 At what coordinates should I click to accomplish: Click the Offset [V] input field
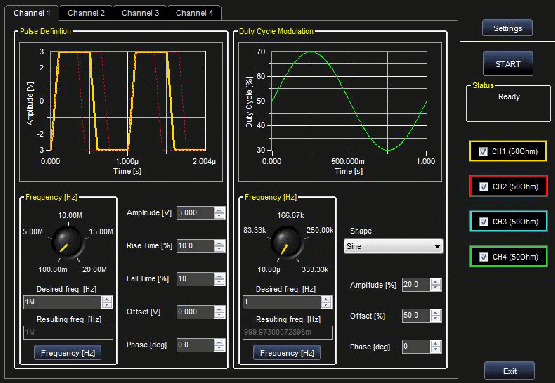[195, 312]
